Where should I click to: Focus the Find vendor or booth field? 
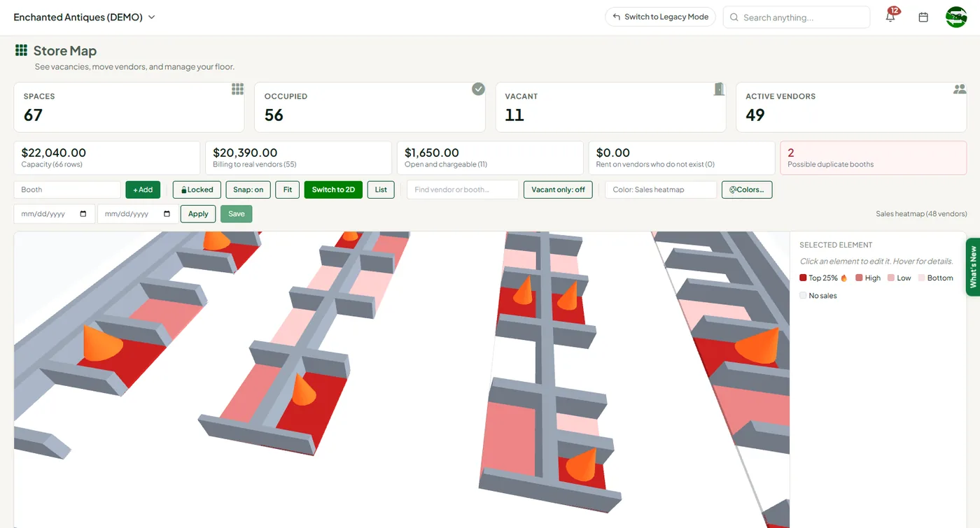[463, 190]
